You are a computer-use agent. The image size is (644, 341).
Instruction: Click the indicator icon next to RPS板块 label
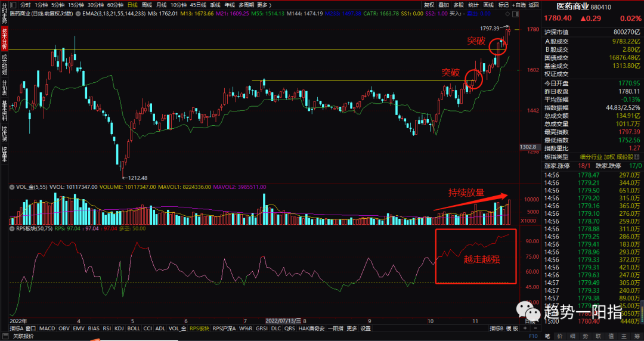click(x=13, y=228)
